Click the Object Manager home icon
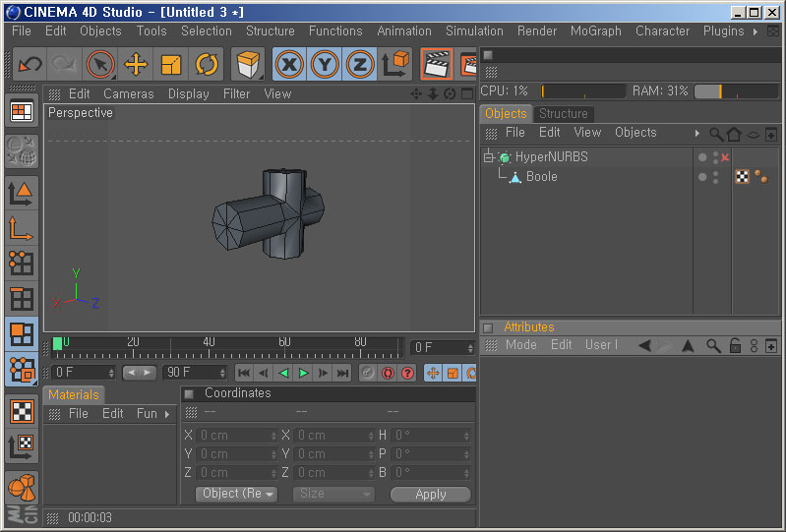Screen dimensions: 786x532 point(734,134)
